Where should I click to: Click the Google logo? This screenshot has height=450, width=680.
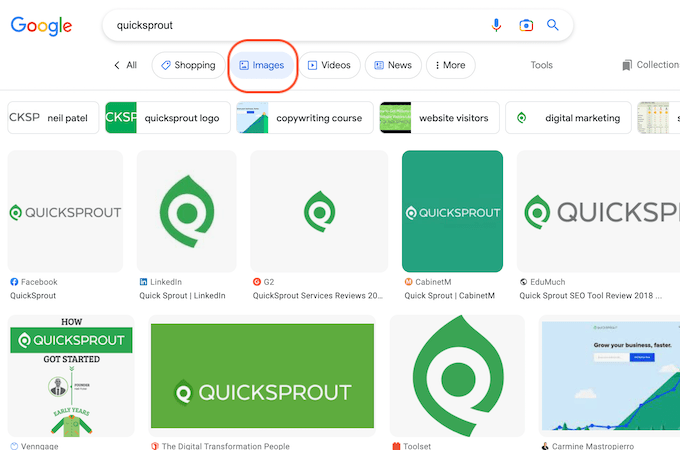(x=41, y=26)
